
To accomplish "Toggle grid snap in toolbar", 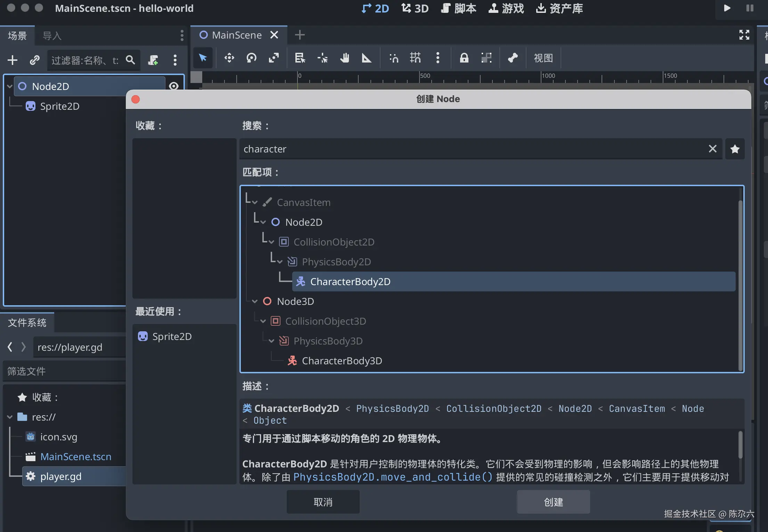I will [415, 58].
